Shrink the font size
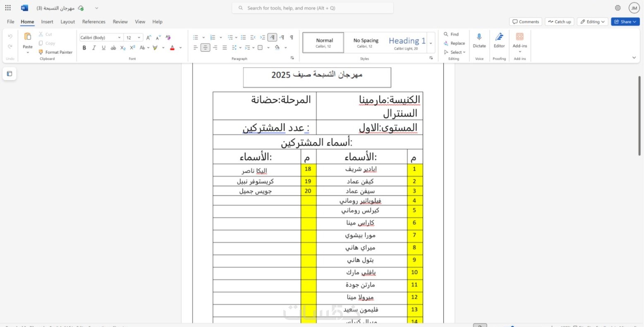This screenshot has width=644, height=327. coord(158,37)
